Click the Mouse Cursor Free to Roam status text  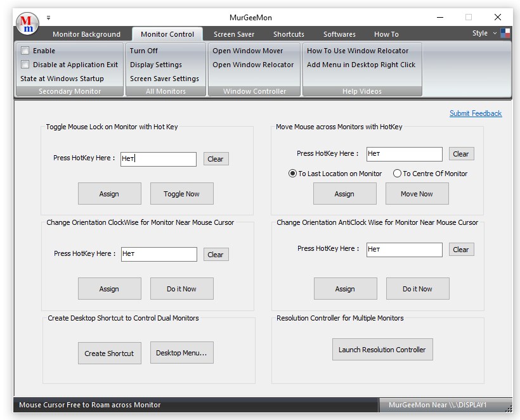pos(89,405)
